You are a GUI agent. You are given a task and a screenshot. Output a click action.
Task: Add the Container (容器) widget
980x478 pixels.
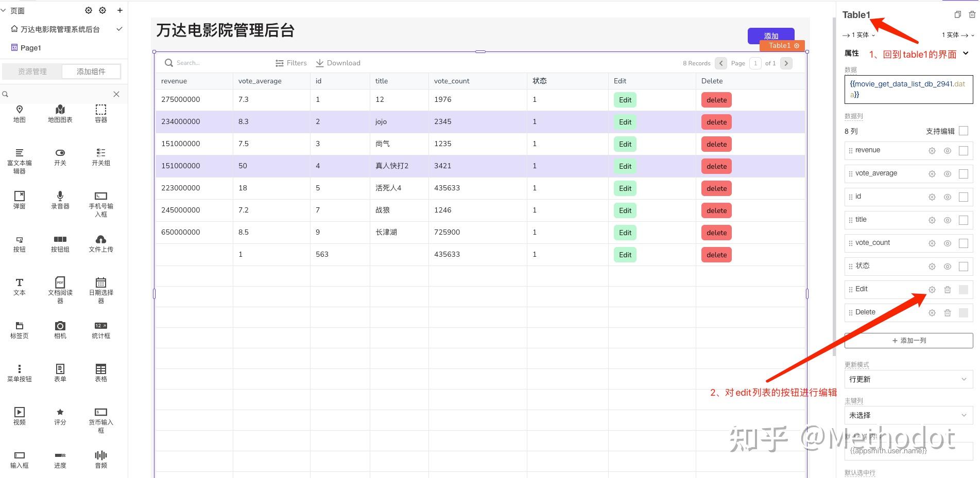[101, 114]
